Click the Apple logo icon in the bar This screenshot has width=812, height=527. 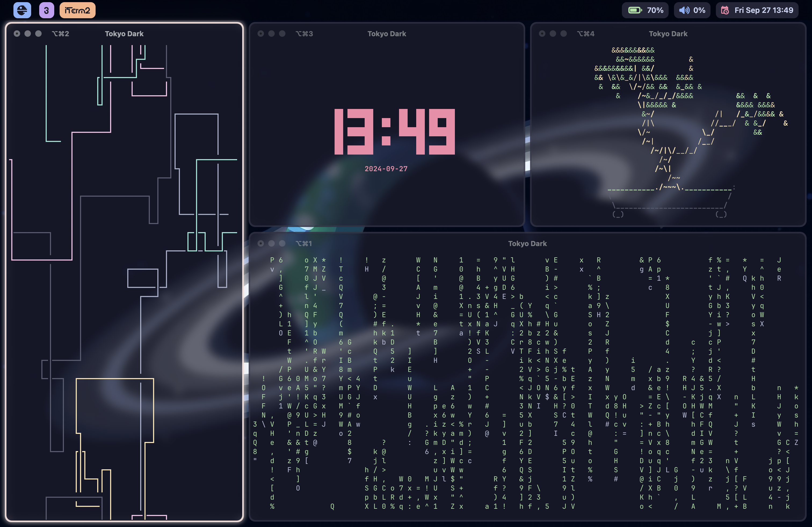click(x=22, y=10)
